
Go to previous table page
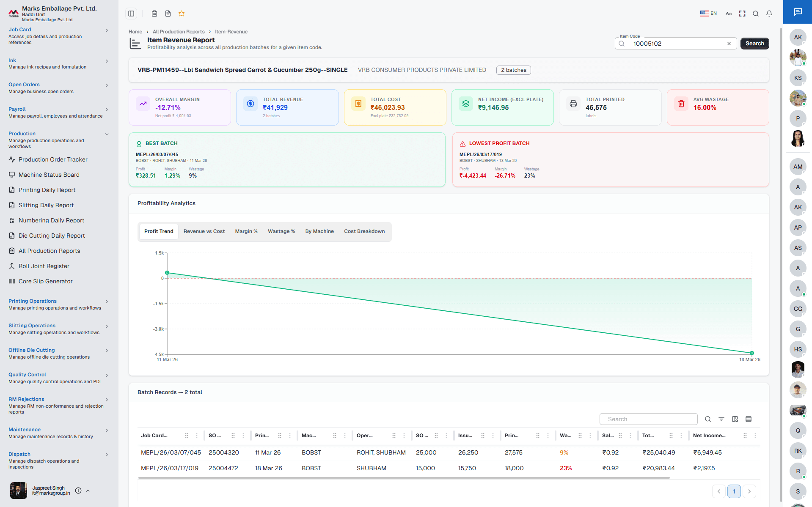(719, 491)
